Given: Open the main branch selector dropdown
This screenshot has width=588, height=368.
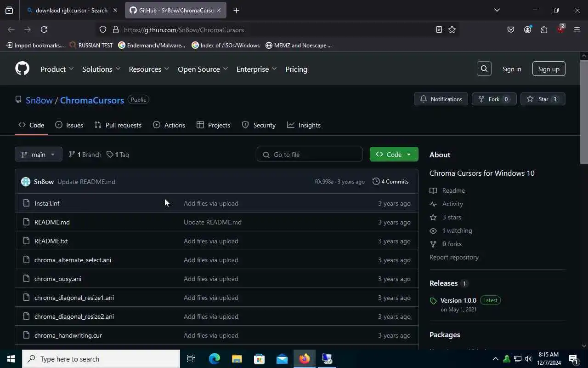Looking at the screenshot, I should tap(38, 155).
